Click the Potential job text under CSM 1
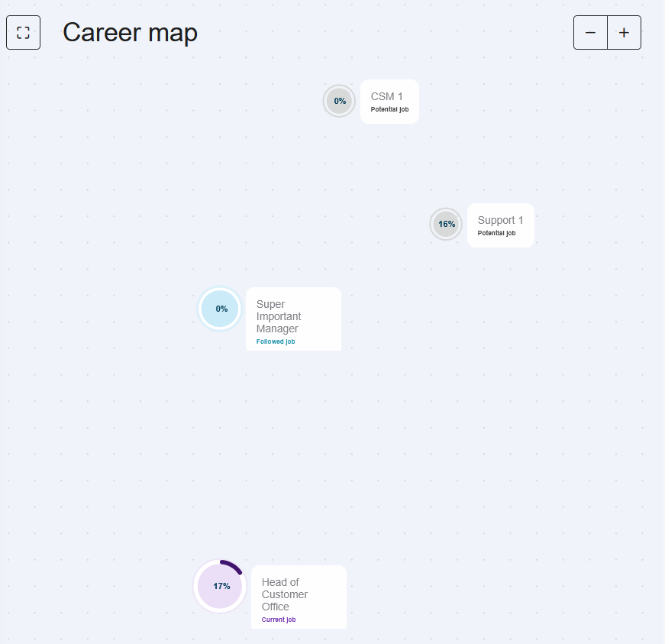Image resolution: width=665 pixels, height=644 pixels. click(x=389, y=109)
